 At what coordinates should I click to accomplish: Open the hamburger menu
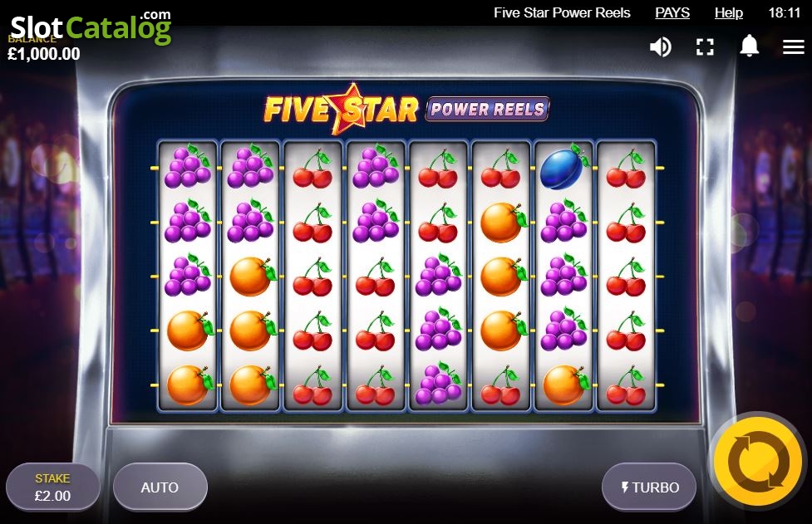pos(793,47)
